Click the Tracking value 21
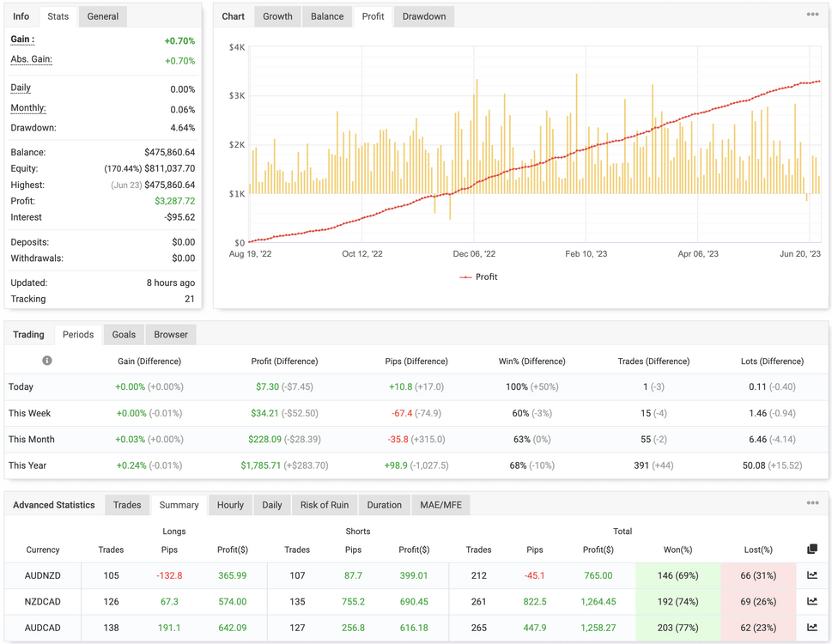This screenshot has height=644, width=832. [190, 299]
